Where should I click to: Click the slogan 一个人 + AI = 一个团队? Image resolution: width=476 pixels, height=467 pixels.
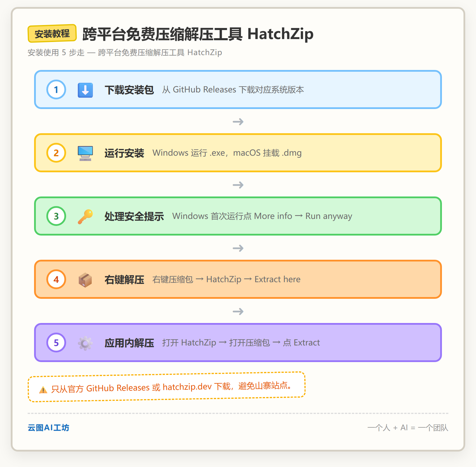pyautogui.click(x=408, y=428)
